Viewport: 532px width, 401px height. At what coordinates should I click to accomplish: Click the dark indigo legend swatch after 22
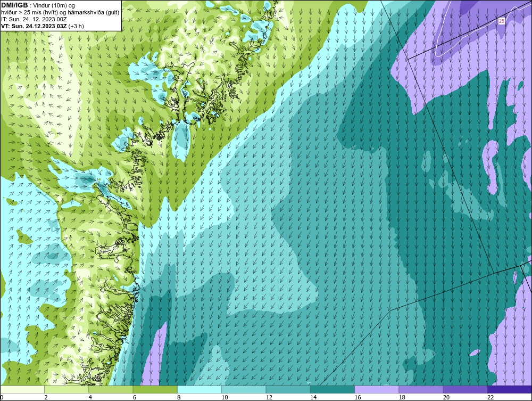coord(510,389)
